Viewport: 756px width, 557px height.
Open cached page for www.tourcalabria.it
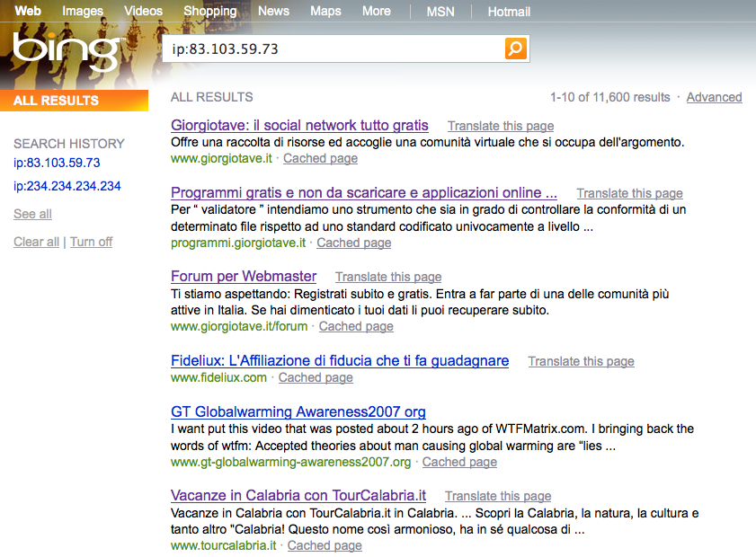click(325, 545)
